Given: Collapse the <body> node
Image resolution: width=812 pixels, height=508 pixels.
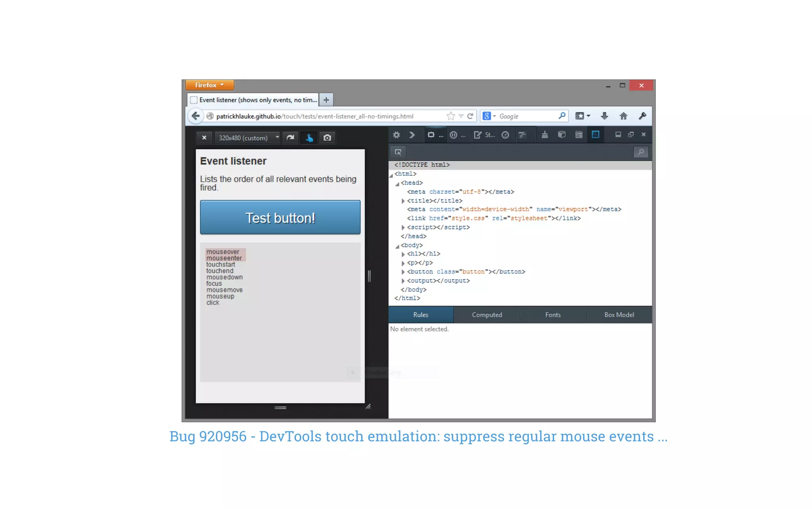Looking at the screenshot, I should pos(397,246).
